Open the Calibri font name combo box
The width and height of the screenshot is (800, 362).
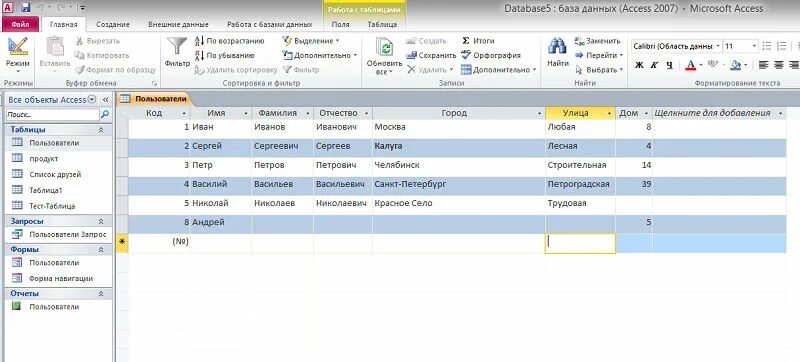tap(676, 46)
